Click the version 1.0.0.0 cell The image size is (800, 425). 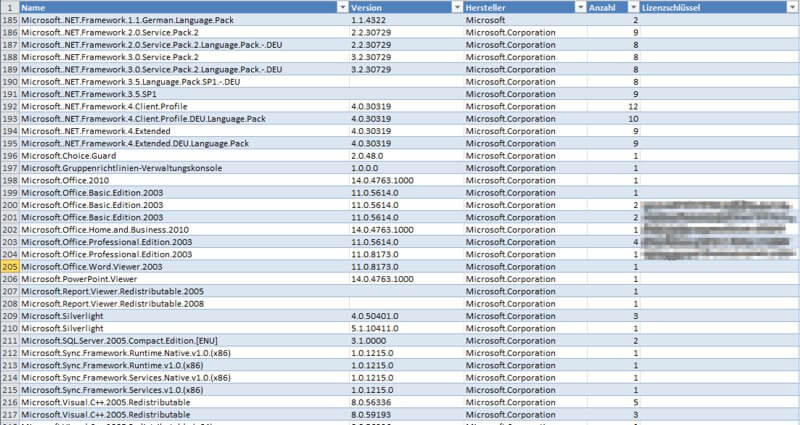click(406, 168)
